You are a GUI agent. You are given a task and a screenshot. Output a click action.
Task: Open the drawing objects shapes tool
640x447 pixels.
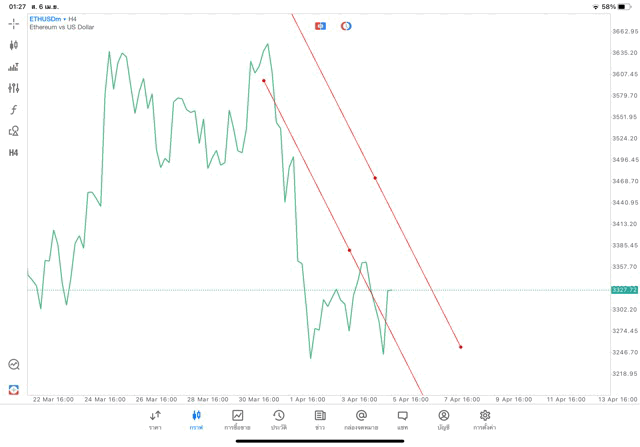14,131
